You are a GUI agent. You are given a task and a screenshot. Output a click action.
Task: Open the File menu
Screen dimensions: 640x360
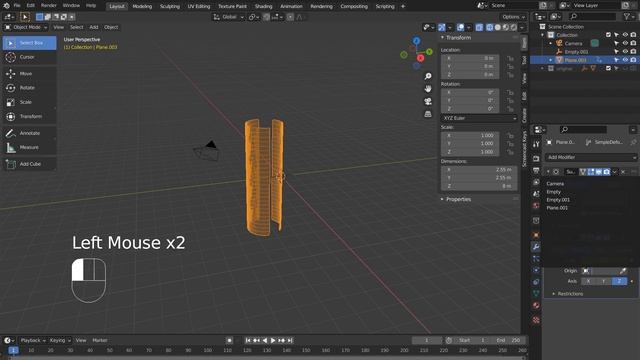(x=17, y=6)
